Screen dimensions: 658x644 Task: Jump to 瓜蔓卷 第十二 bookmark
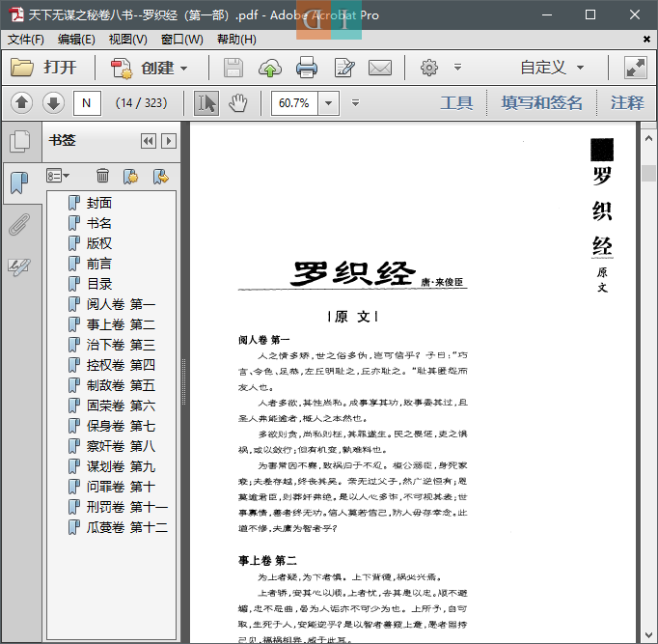click(x=127, y=527)
